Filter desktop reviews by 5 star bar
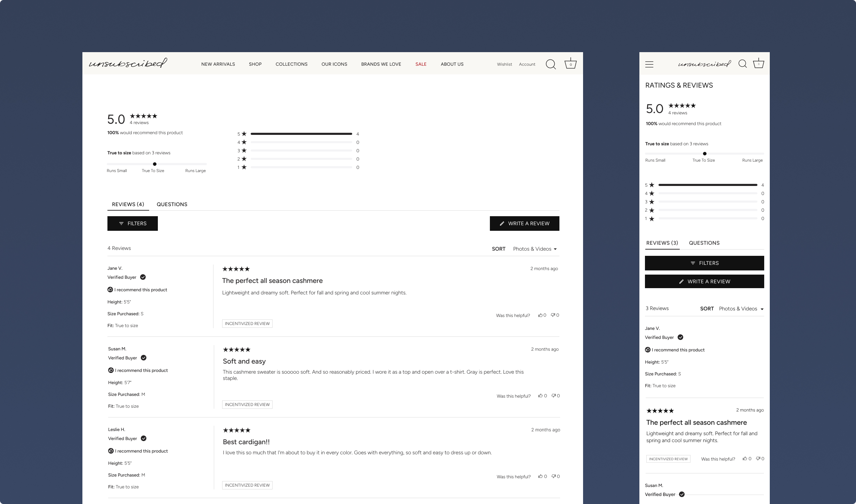 tap(301, 134)
